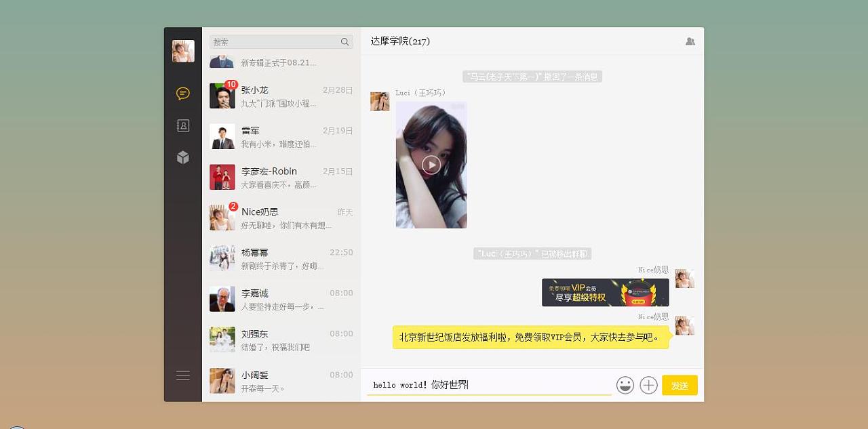Viewport: 868px width, 429px height.
Task: Click Nice奶思 avatar beside VIP banner message
Action: tap(685, 279)
